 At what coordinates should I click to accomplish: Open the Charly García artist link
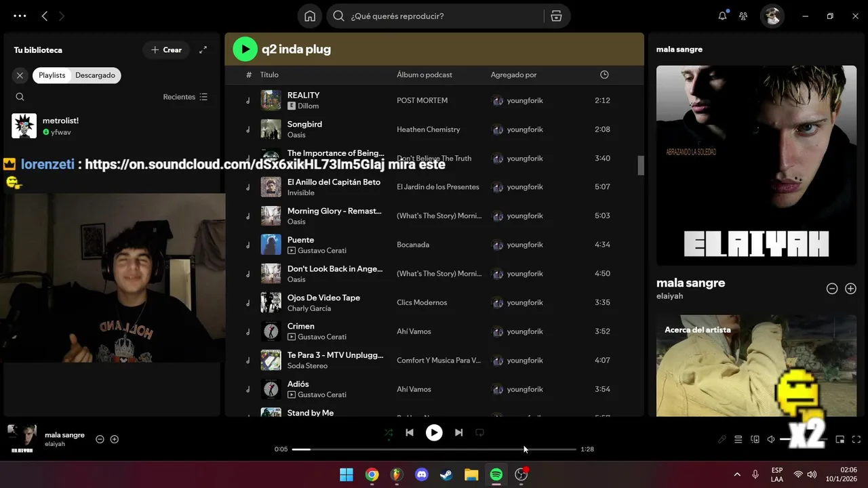[309, 308]
